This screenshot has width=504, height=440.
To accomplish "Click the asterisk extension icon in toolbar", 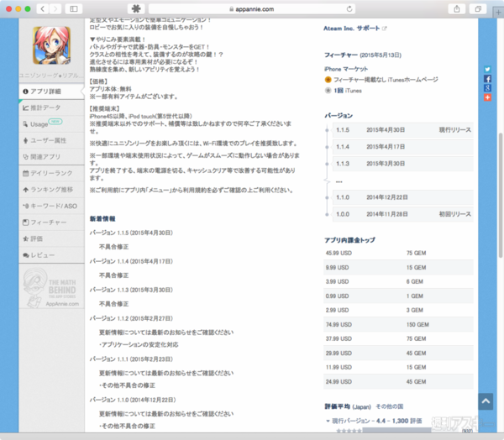I will pyautogui.click(x=136, y=9).
